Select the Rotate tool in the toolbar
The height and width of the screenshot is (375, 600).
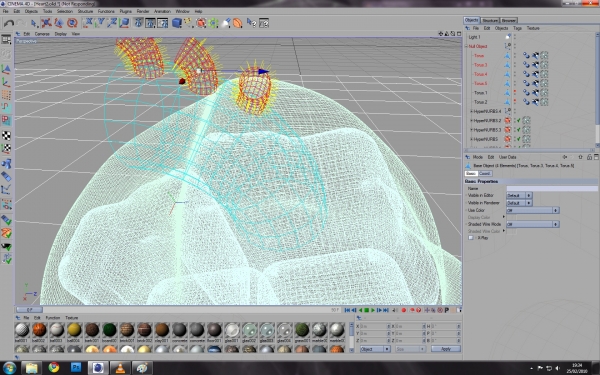[72, 23]
